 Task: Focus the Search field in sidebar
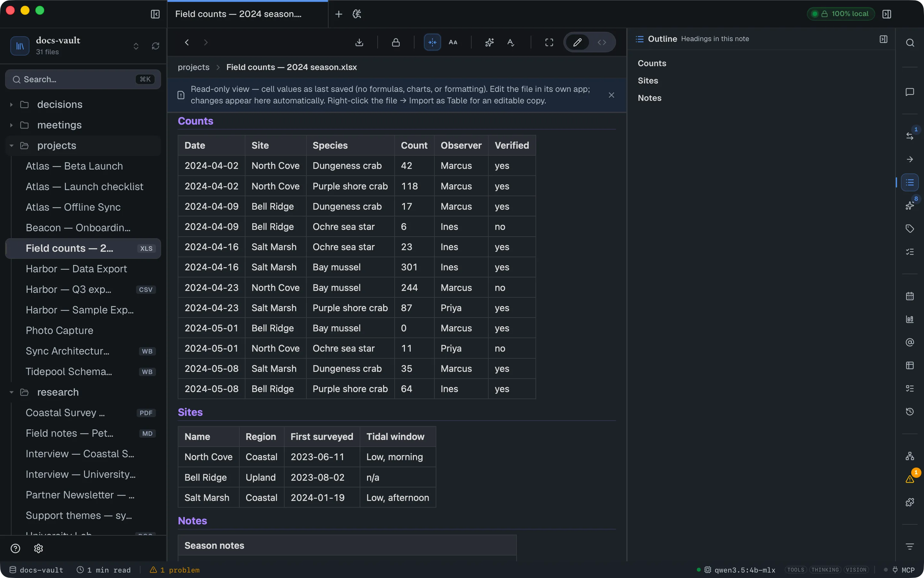83,79
